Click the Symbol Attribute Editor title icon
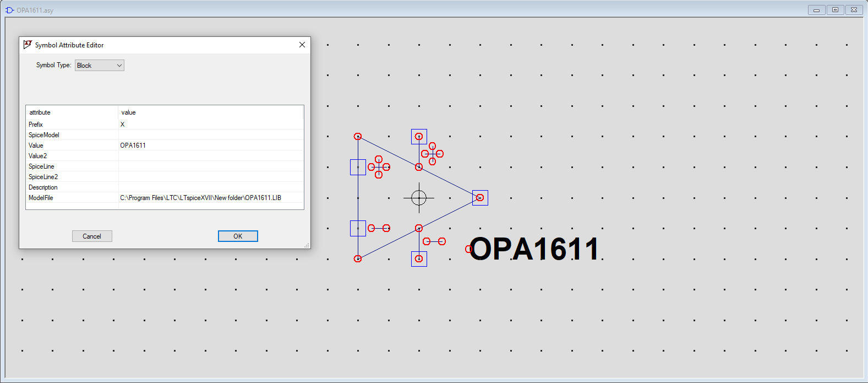Image resolution: width=868 pixels, height=383 pixels. pos(28,45)
